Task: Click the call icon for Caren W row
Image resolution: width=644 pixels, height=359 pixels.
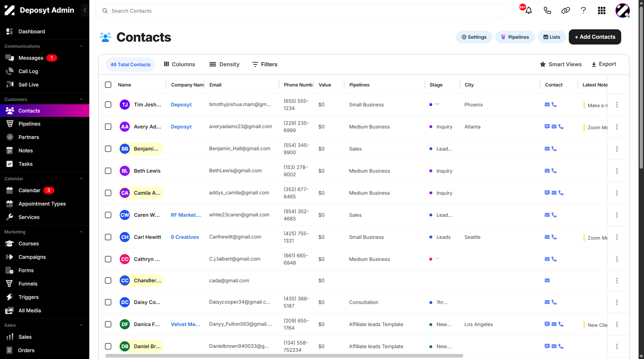Action: click(554, 215)
